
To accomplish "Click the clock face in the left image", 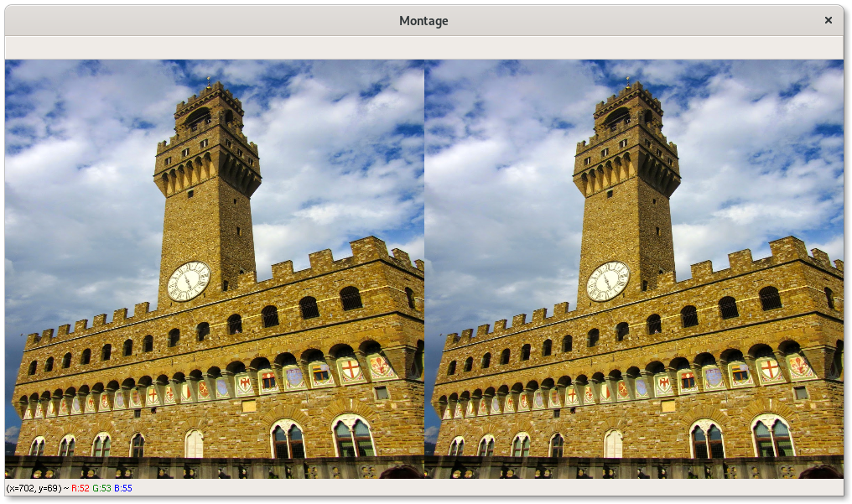I will pyautogui.click(x=189, y=281).
